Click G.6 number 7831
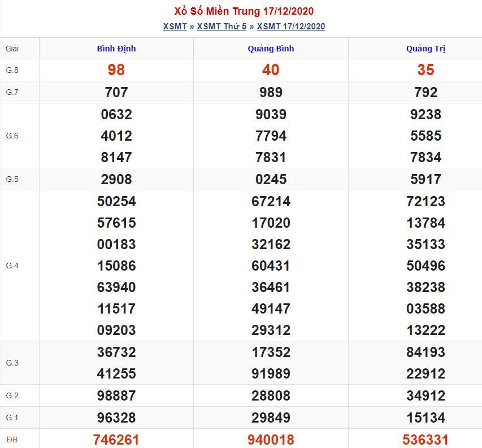The height and width of the screenshot is (448, 482). (x=271, y=157)
